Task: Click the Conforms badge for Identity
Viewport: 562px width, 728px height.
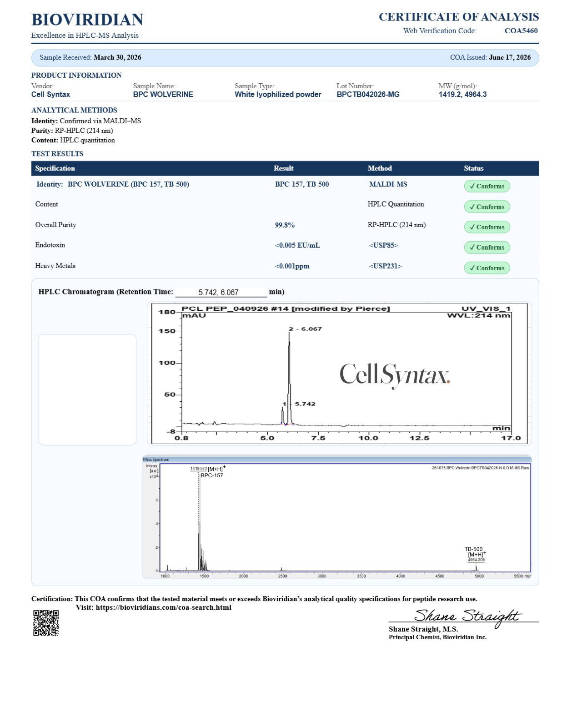Action: point(487,186)
